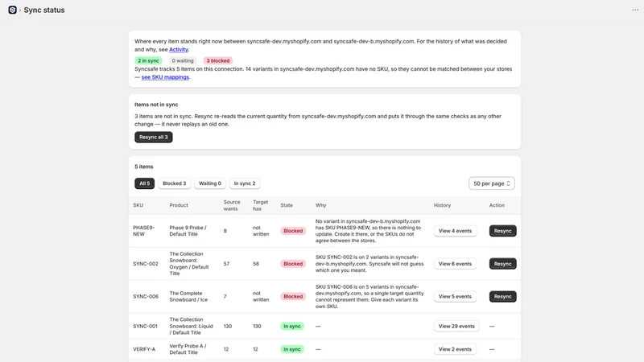Resync the SYNC-002 item
This screenshot has width=644, height=362.
click(x=502, y=264)
